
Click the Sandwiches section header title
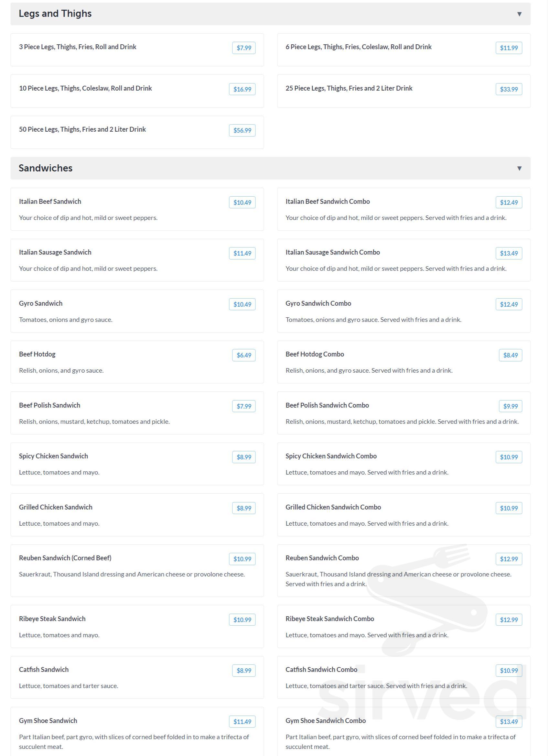point(46,168)
